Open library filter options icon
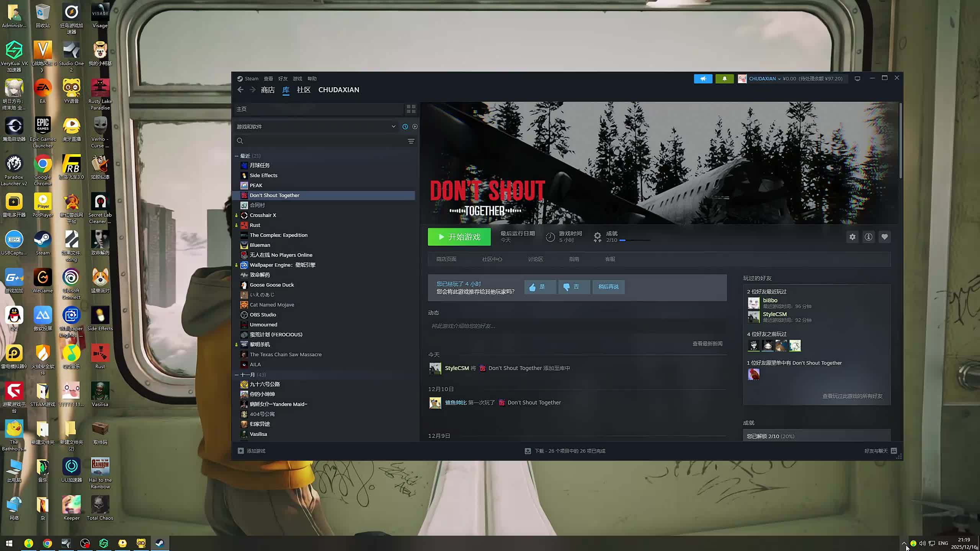Image resolution: width=980 pixels, height=551 pixels. (x=411, y=141)
